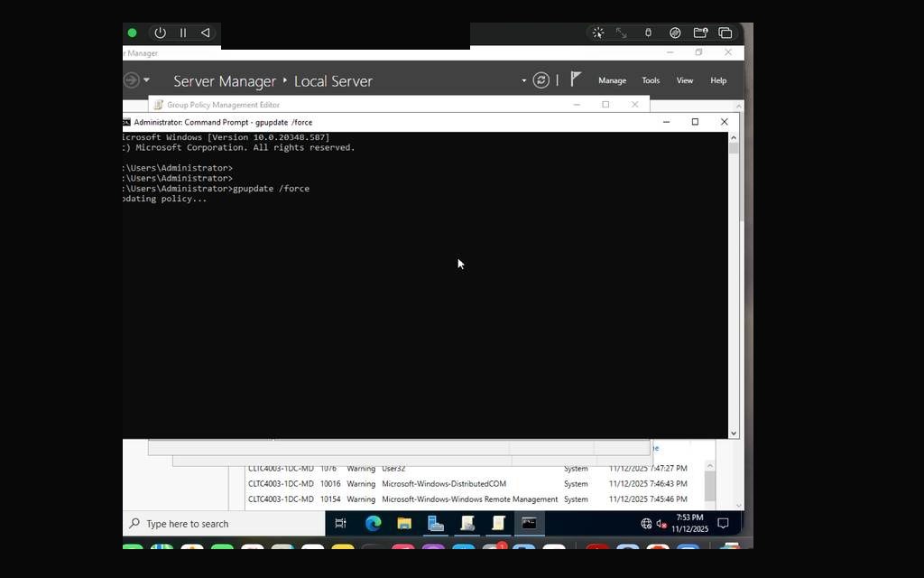Click the gpupdate /force command line
Viewport: 924px width, 578px height.
coord(217,189)
